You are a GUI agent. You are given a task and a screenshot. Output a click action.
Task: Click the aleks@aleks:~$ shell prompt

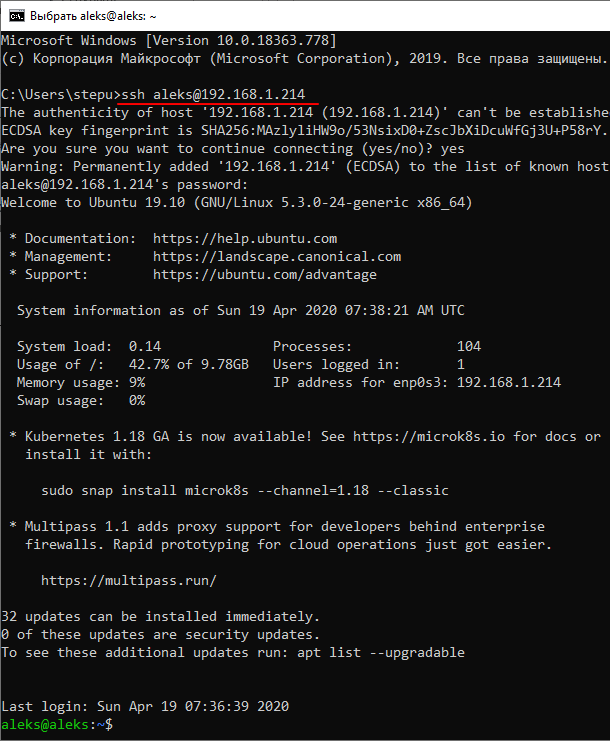coord(57,724)
